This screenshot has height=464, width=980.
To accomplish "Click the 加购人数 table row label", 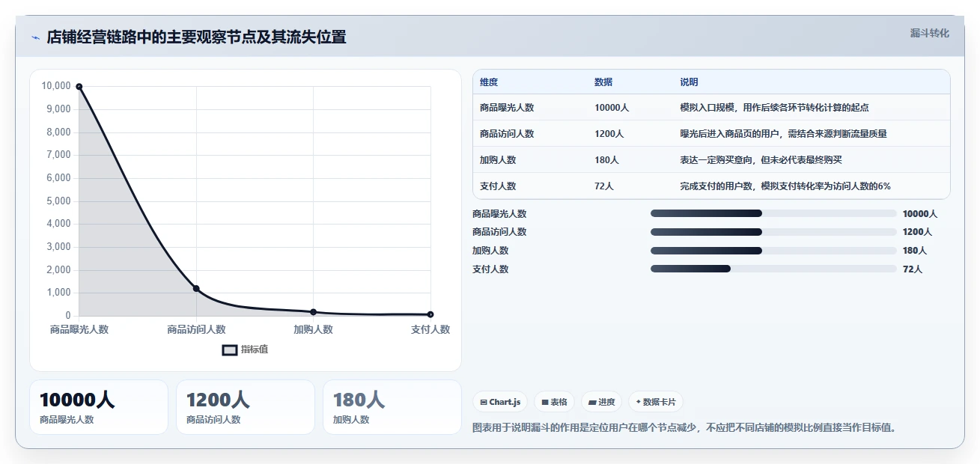I will (x=498, y=160).
